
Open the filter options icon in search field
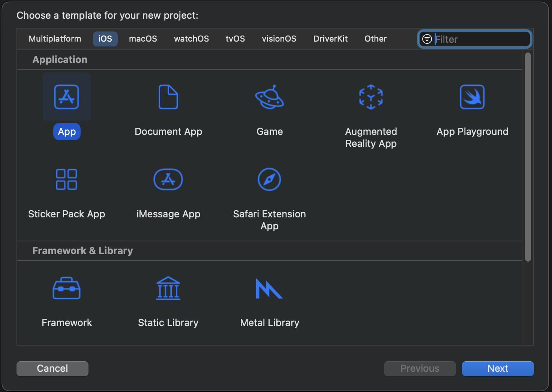(x=427, y=39)
